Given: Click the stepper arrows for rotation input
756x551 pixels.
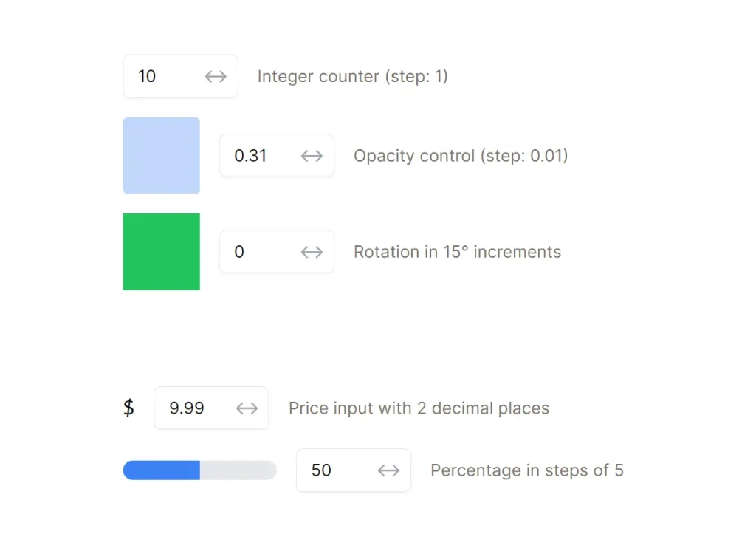Looking at the screenshot, I should pyautogui.click(x=311, y=252).
